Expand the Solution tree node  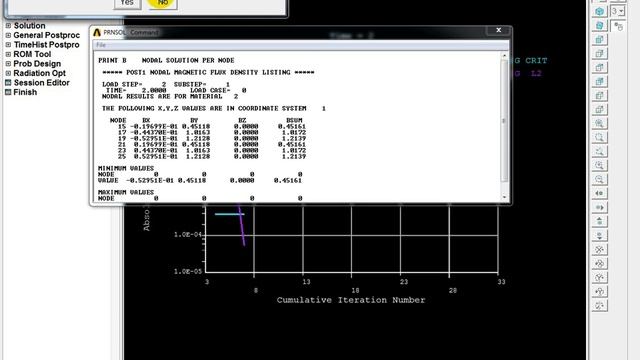click(x=8, y=26)
